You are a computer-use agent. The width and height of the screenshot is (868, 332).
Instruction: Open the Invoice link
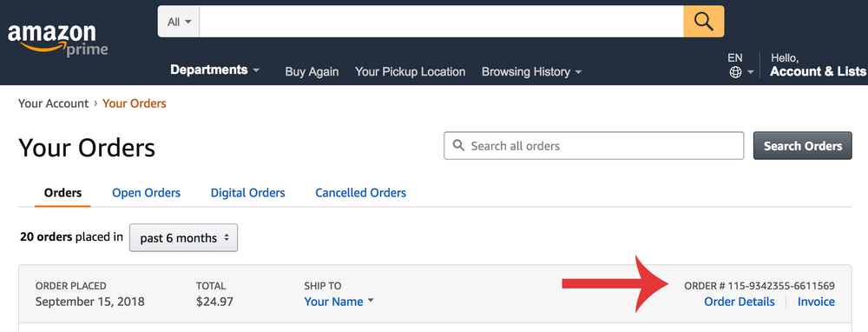click(x=816, y=302)
